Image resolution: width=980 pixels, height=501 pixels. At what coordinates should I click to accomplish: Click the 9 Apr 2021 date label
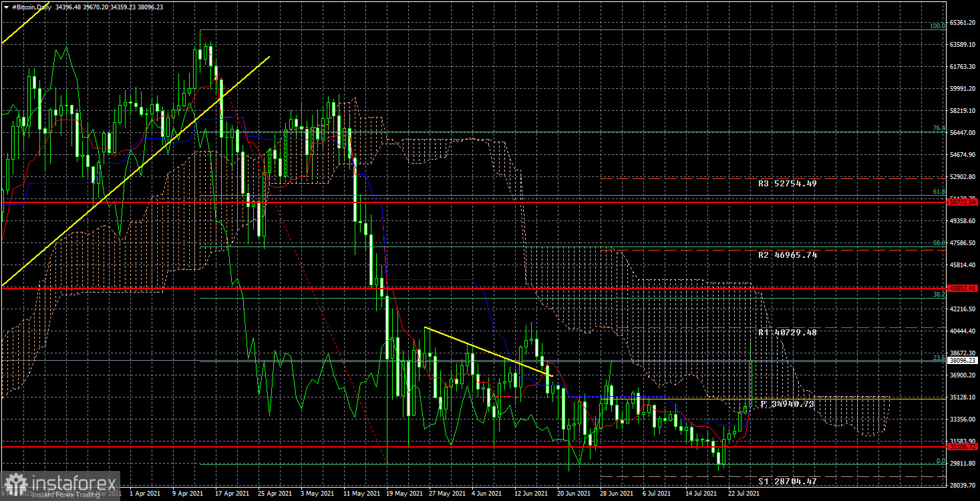[188, 494]
